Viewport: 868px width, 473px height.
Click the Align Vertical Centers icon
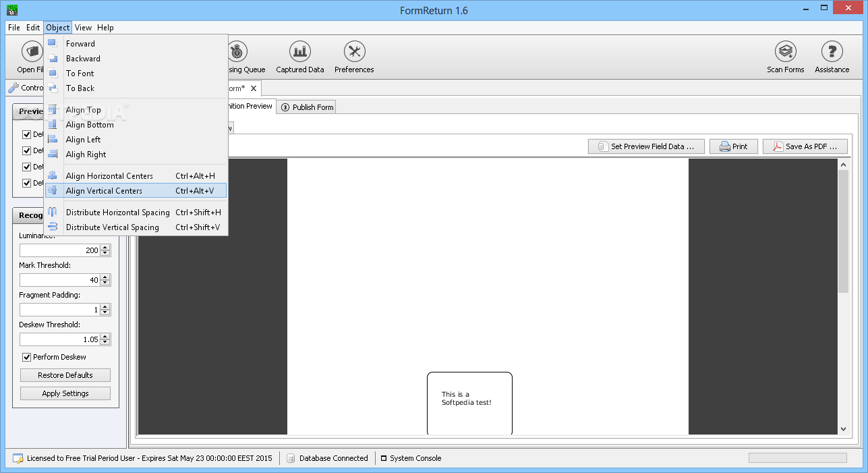(53, 191)
